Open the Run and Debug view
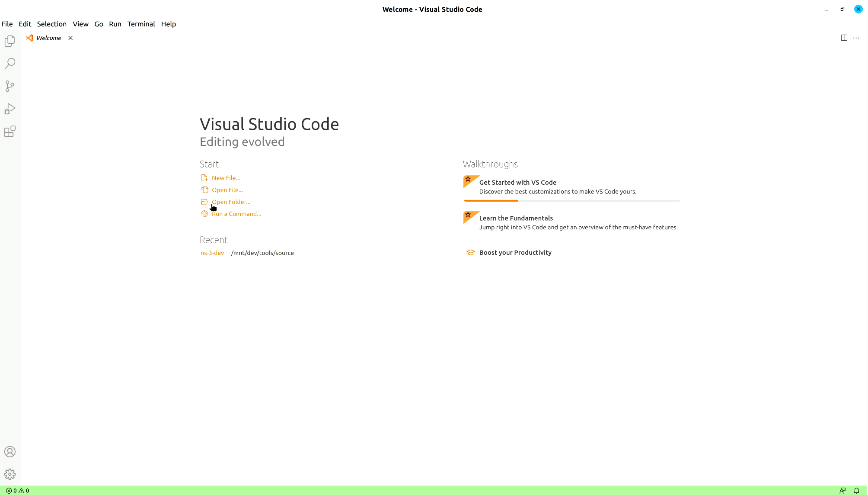 [10, 109]
